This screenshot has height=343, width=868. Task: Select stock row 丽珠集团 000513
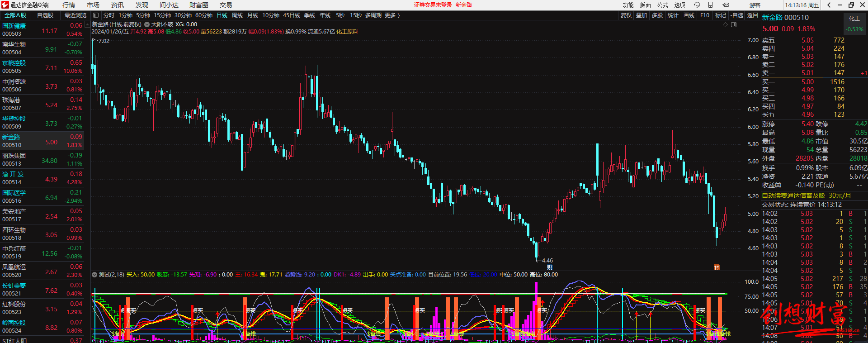pos(42,160)
